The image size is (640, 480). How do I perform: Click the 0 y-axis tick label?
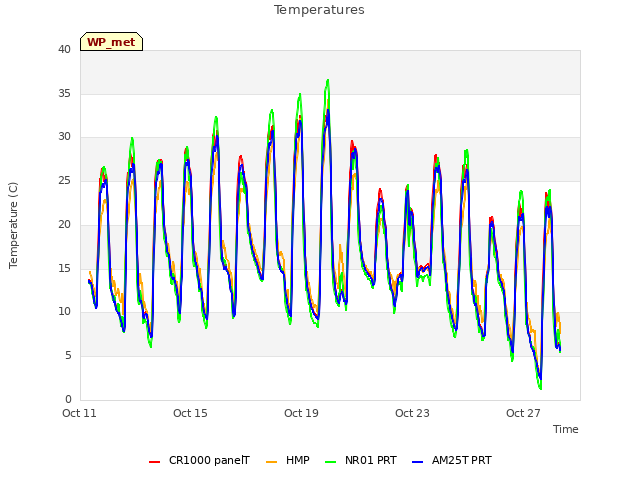tap(68, 399)
